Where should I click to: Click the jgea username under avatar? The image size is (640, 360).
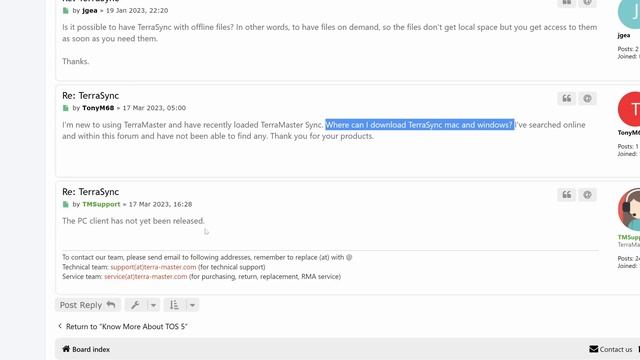point(624,36)
